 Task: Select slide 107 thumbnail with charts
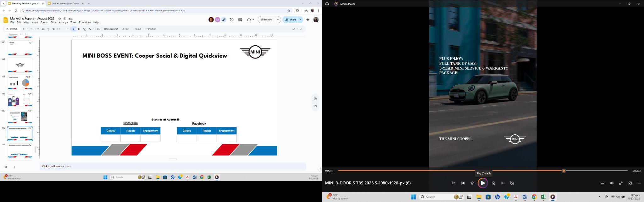point(20,82)
